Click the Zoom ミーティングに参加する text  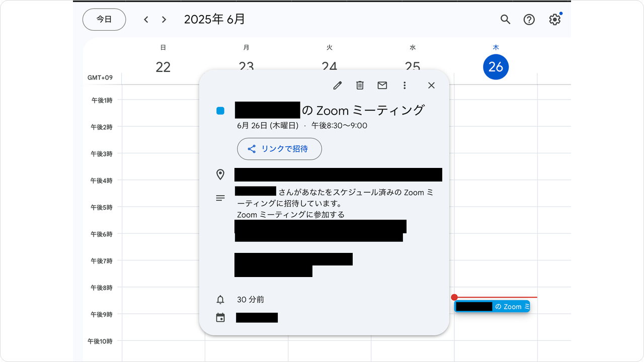(291, 215)
